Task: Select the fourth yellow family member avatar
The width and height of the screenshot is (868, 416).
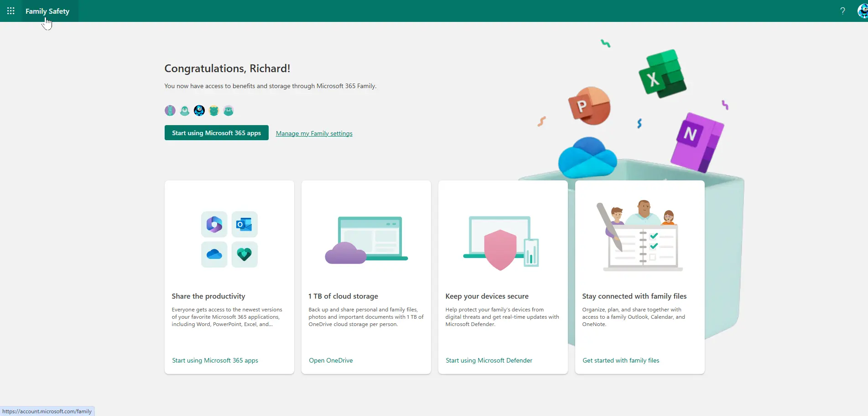Action: (214, 111)
